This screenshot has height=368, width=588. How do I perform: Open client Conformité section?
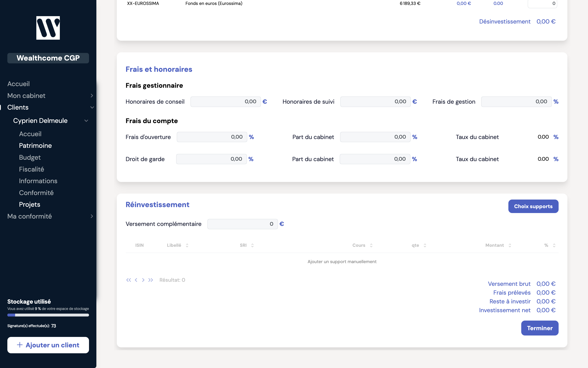click(37, 193)
